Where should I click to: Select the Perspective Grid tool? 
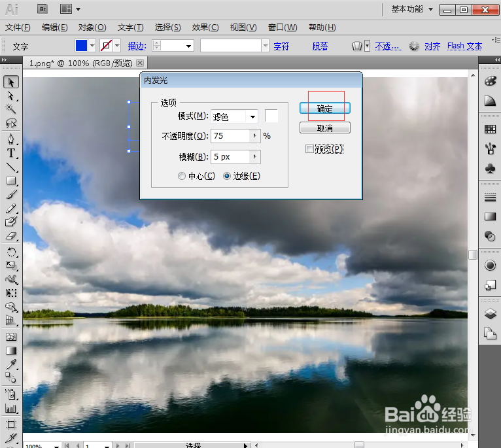pyautogui.click(x=11, y=320)
